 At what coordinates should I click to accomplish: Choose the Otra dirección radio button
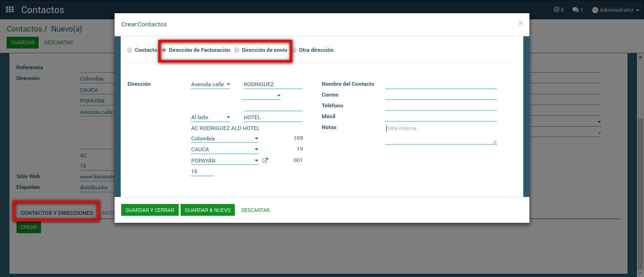[x=294, y=50]
